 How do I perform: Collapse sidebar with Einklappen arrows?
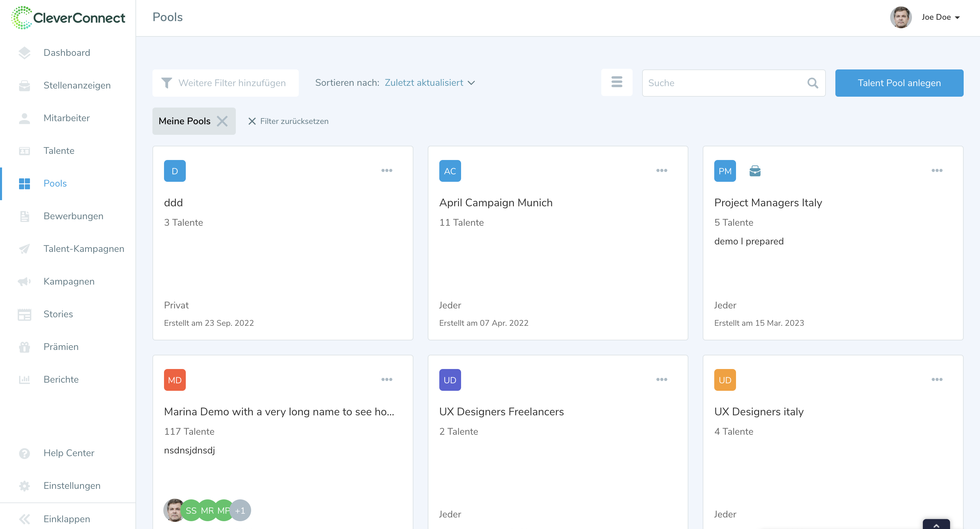point(24,519)
